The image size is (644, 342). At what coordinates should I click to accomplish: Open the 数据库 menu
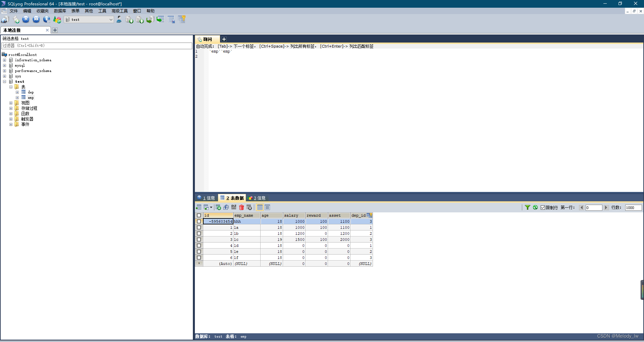(x=60, y=11)
